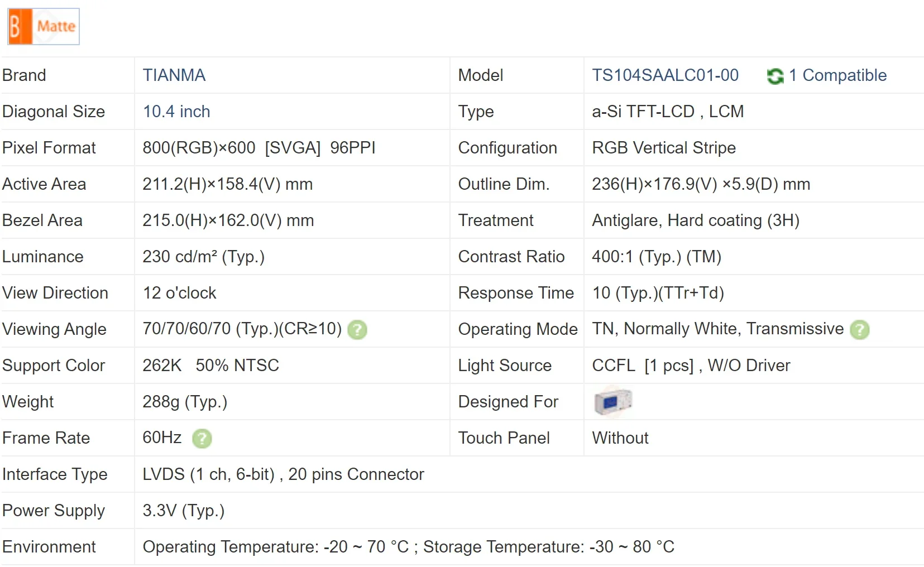Click the CCFL light source value
Screen dimensions: 924x567
click(691, 366)
